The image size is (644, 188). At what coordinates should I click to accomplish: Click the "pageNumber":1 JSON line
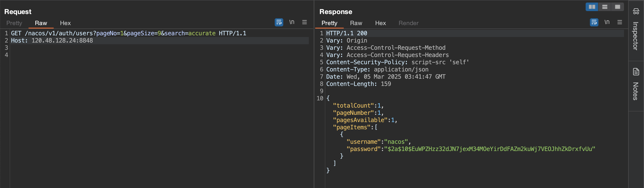pyautogui.click(x=358, y=113)
